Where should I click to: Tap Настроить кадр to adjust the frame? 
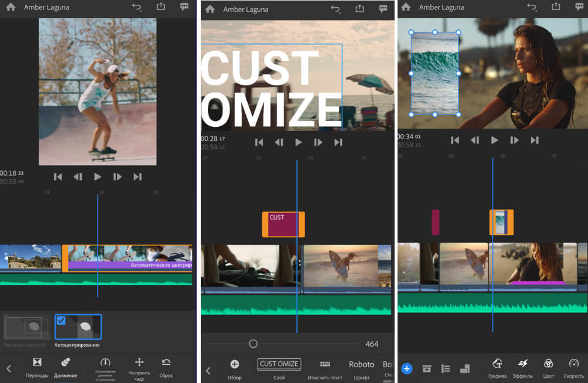139,369
